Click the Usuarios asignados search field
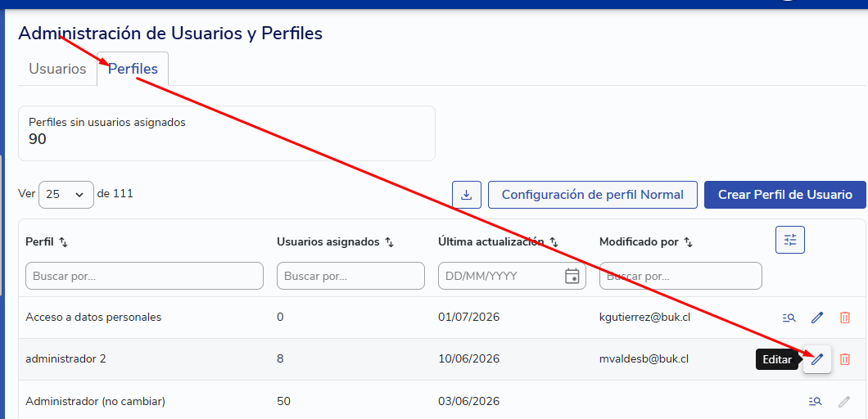This screenshot has width=868, height=419. (351, 276)
